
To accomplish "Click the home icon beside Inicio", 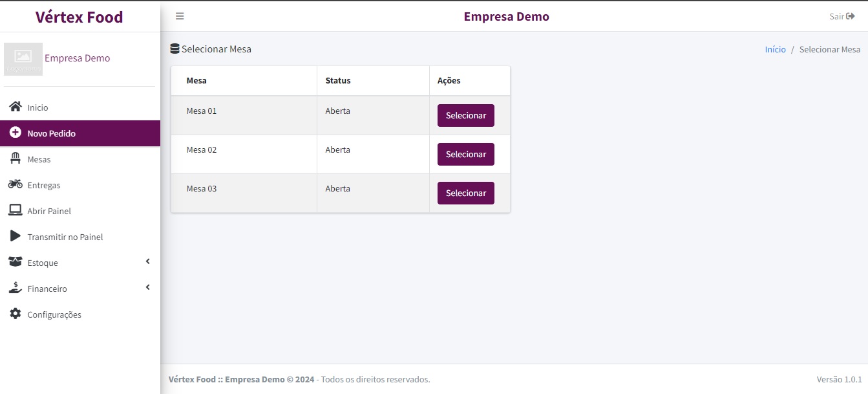I will tap(16, 107).
